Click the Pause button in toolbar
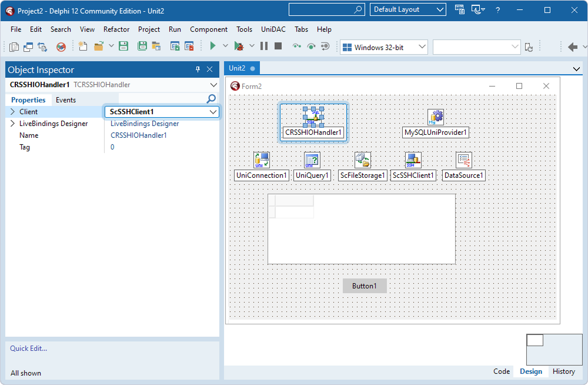Viewport: 588px width, 385px height. (x=264, y=47)
